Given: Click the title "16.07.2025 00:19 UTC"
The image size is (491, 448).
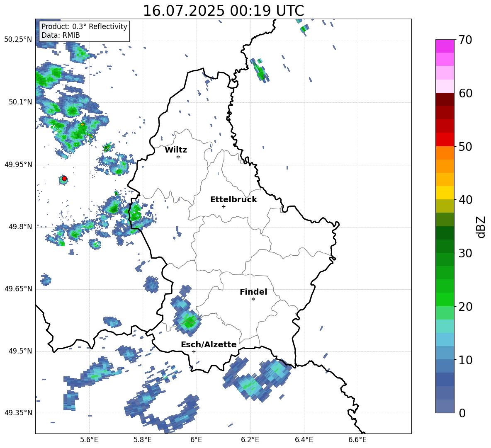Looking at the screenshot, I should pos(223,11).
